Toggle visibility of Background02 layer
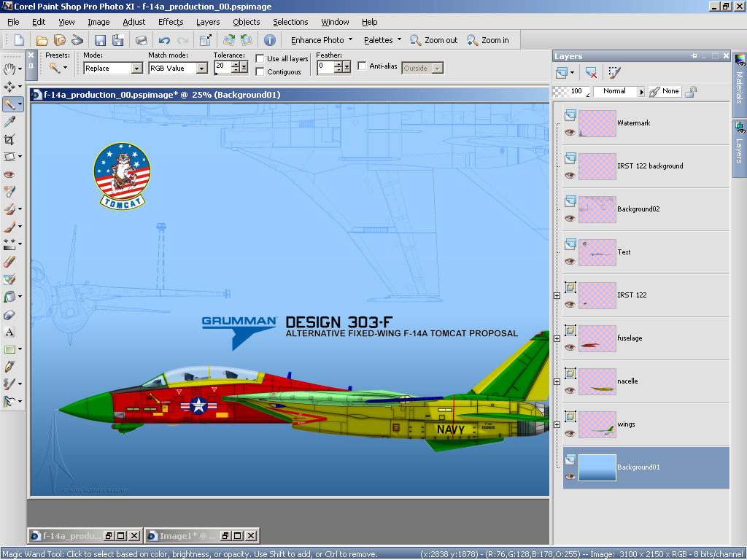 click(570, 218)
